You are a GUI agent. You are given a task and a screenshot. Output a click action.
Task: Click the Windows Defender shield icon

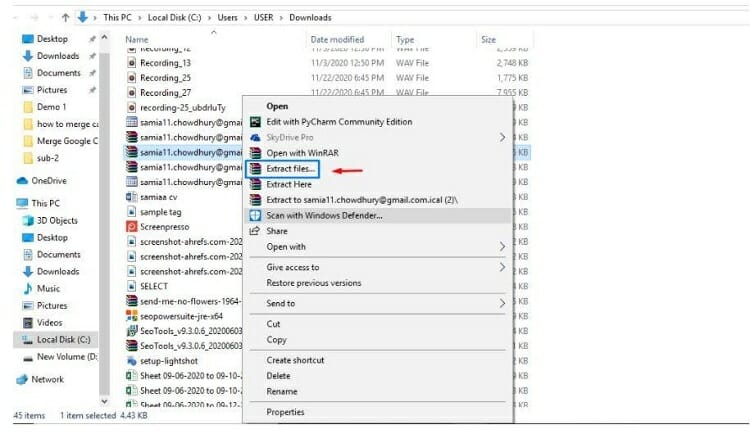pos(255,215)
